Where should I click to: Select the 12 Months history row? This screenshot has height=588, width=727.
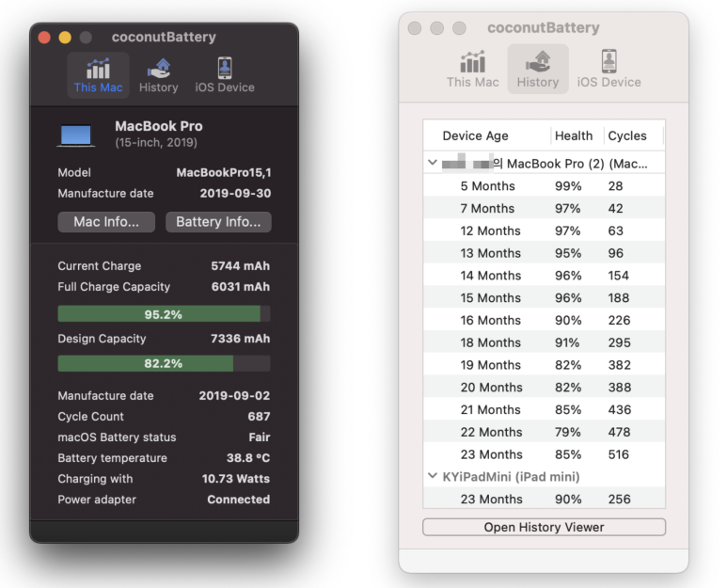pyautogui.click(x=544, y=230)
